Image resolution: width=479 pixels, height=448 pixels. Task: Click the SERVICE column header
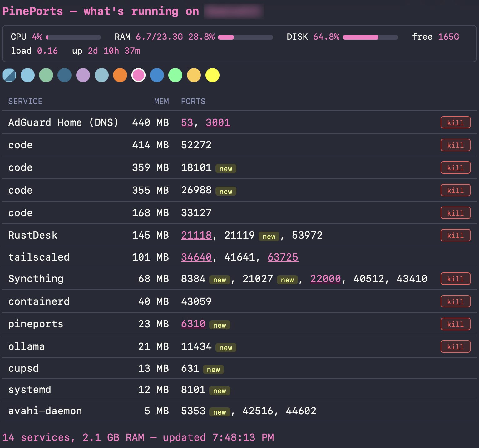pyautogui.click(x=25, y=101)
